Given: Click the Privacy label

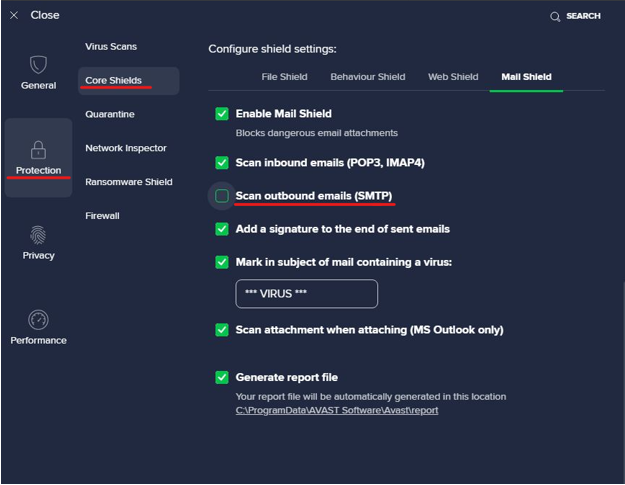Looking at the screenshot, I should pyautogui.click(x=38, y=255).
